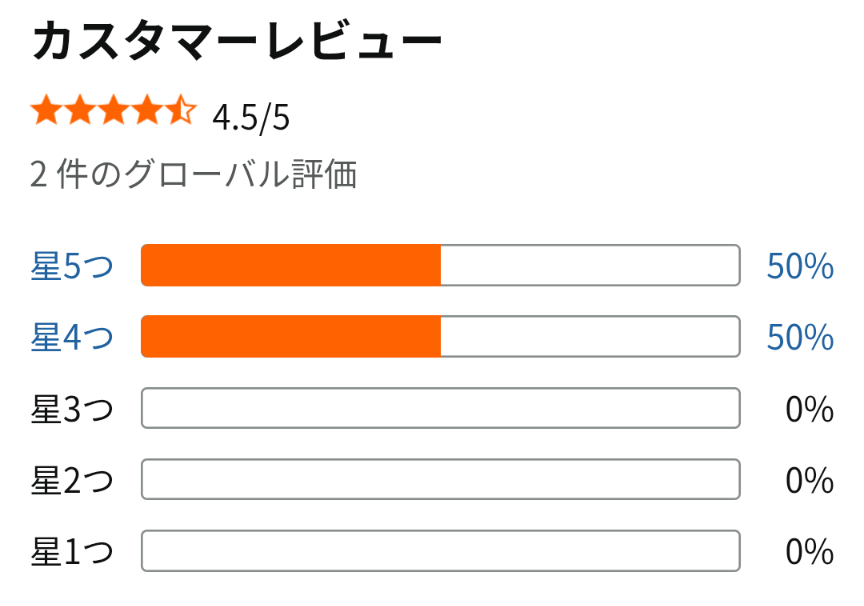Click the 星1つ label
The width and height of the screenshot is (864, 606).
[72, 552]
